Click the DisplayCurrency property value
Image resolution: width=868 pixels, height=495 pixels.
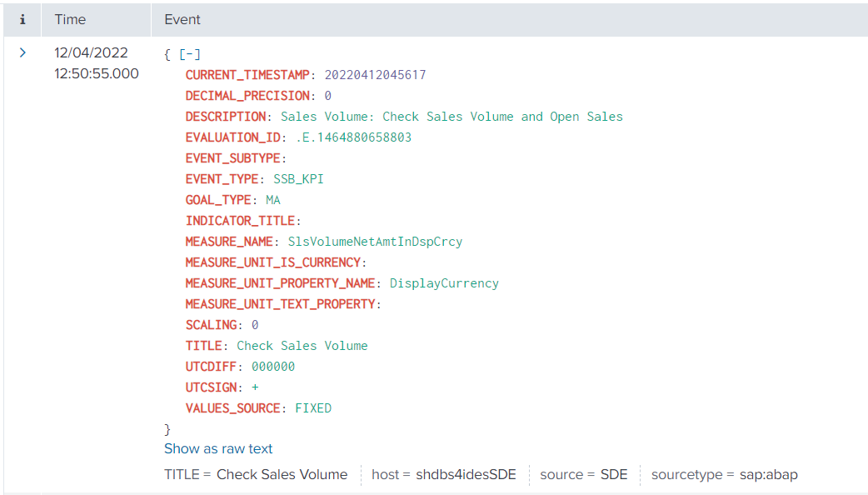coord(444,283)
